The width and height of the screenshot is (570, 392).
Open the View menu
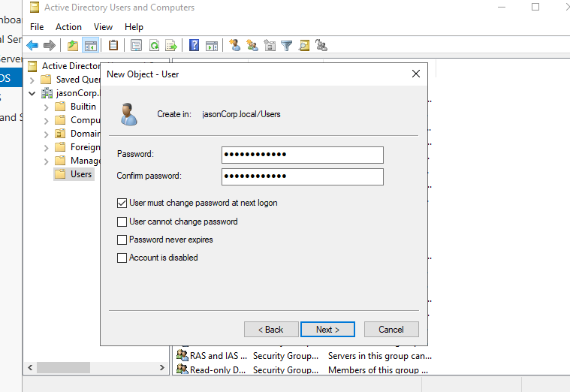103,27
